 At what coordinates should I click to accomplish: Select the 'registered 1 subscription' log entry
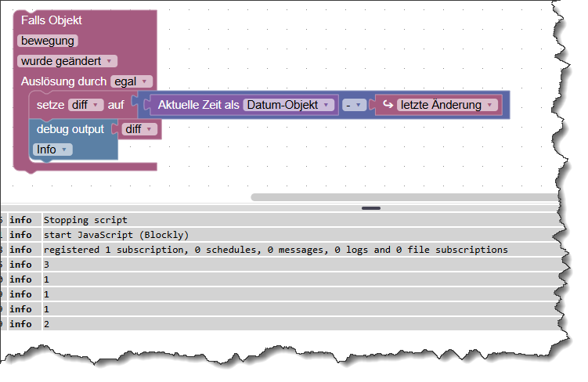tap(281, 250)
